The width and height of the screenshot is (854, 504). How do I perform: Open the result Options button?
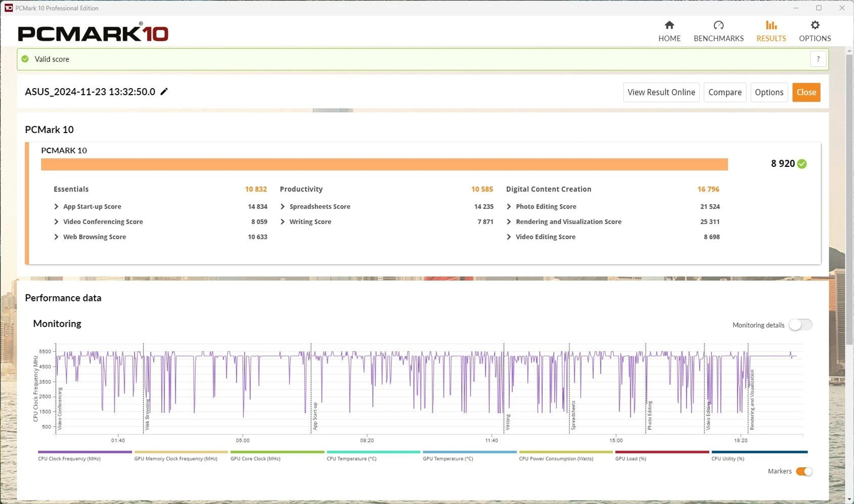pos(769,92)
